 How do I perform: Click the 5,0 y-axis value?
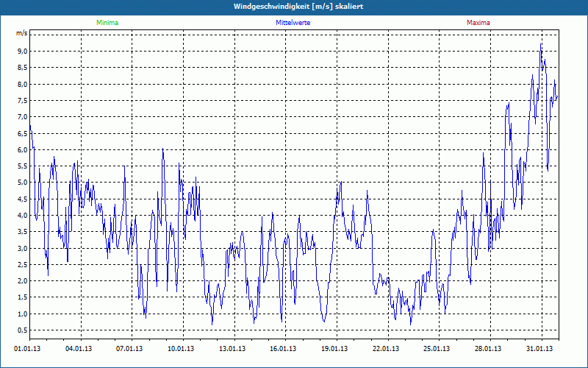click(23, 183)
